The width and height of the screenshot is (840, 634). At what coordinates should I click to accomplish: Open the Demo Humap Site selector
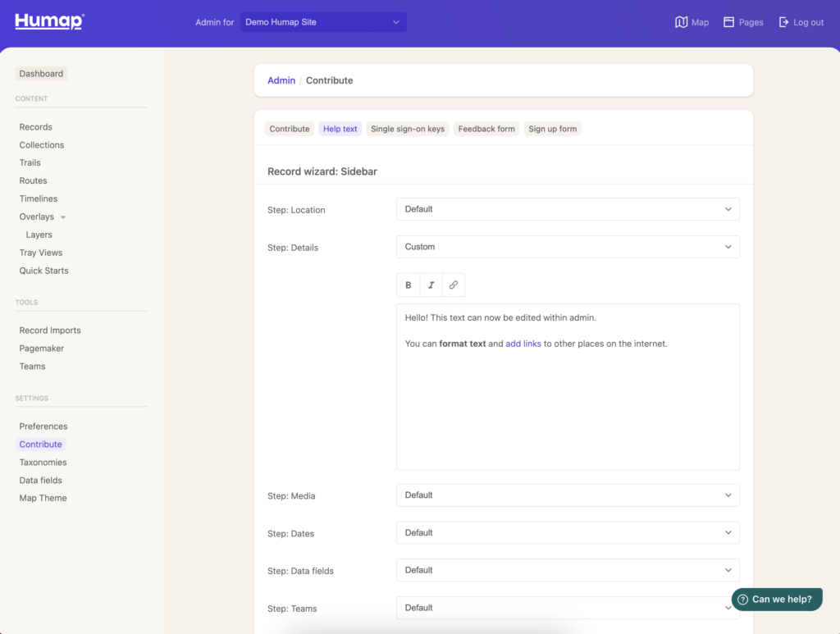click(x=323, y=22)
